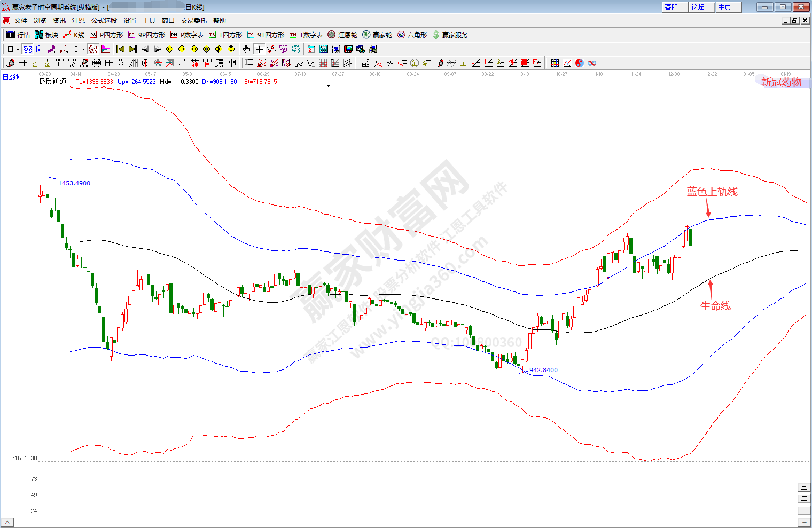Step back with the black left arrow
The height and width of the screenshot is (528, 812).
(145, 49)
